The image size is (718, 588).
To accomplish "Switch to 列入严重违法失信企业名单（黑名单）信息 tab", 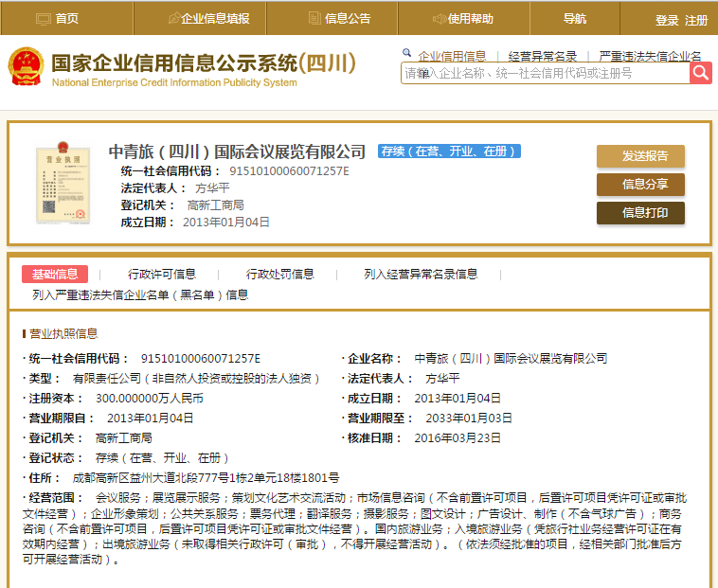I will [140, 294].
